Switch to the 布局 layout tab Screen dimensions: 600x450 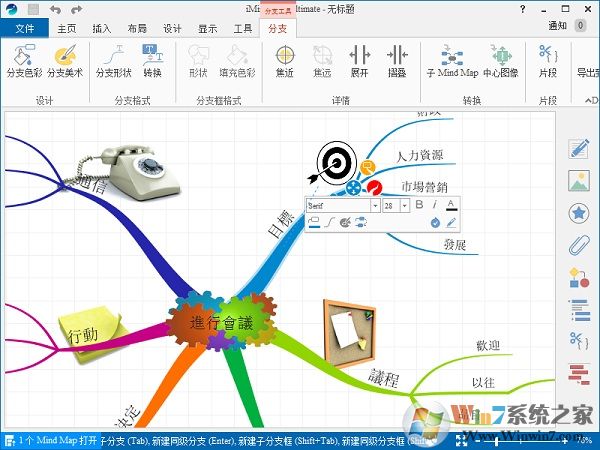[x=137, y=29]
